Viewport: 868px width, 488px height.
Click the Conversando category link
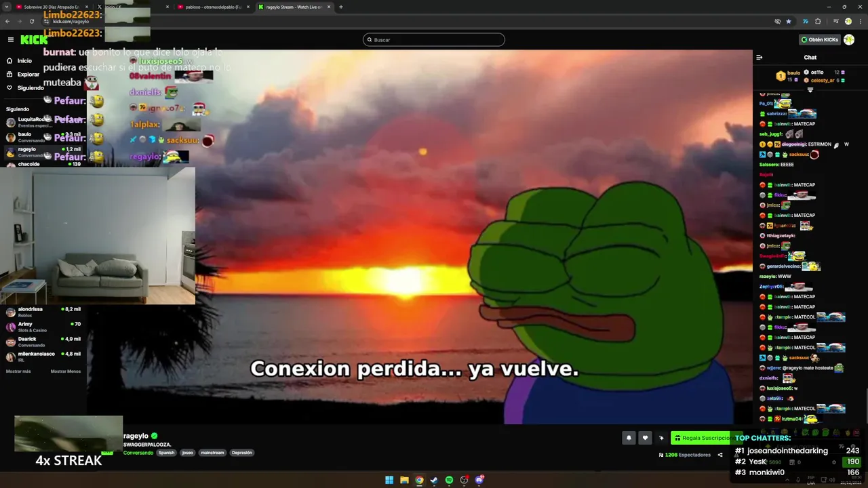tap(138, 453)
